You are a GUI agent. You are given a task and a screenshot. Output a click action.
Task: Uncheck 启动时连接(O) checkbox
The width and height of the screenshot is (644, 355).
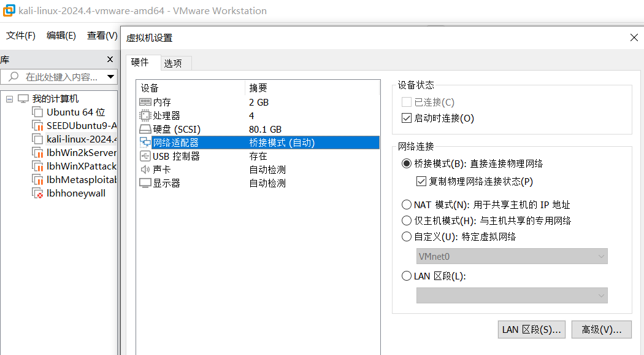click(x=407, y=118)
